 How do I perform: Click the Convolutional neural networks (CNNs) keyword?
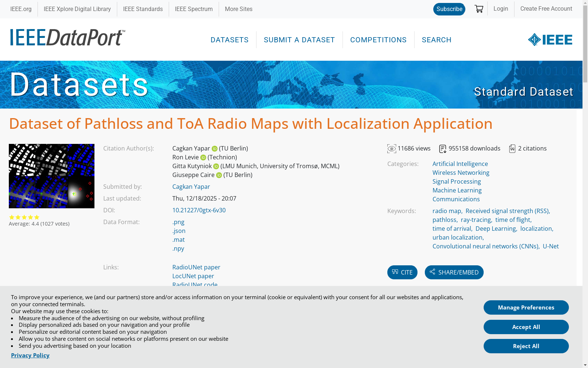point(485,246)
